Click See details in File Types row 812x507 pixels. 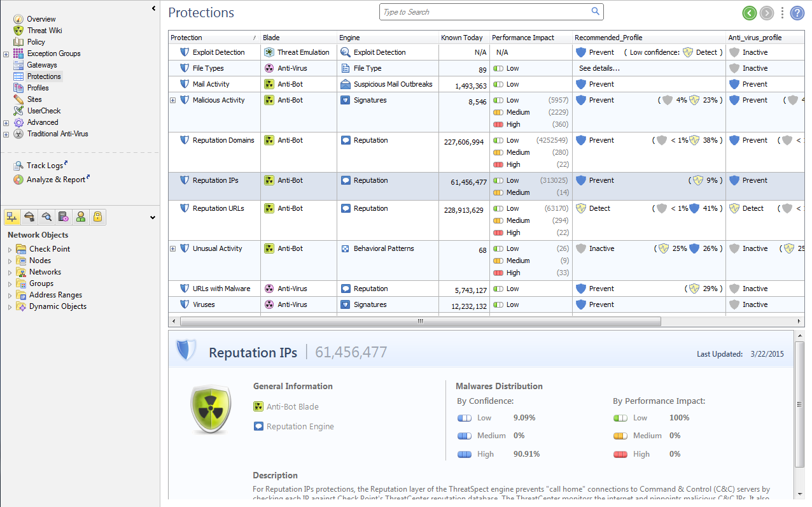pos(599,68)
